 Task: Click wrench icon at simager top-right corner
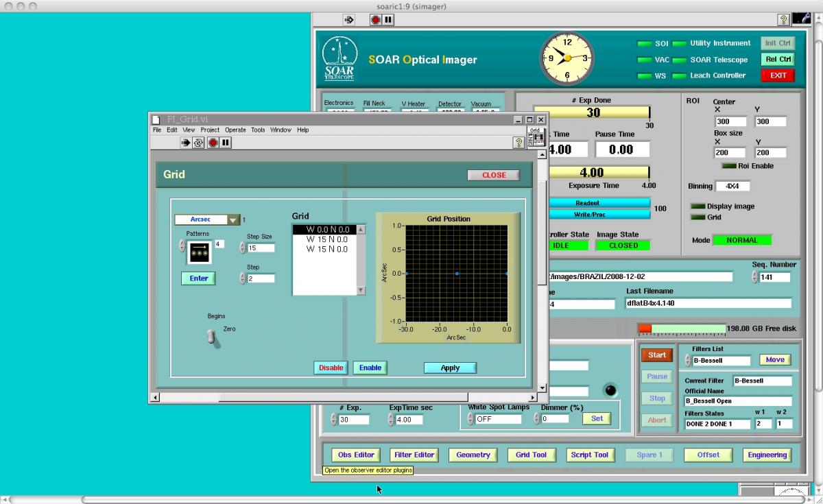coord(801,19)
